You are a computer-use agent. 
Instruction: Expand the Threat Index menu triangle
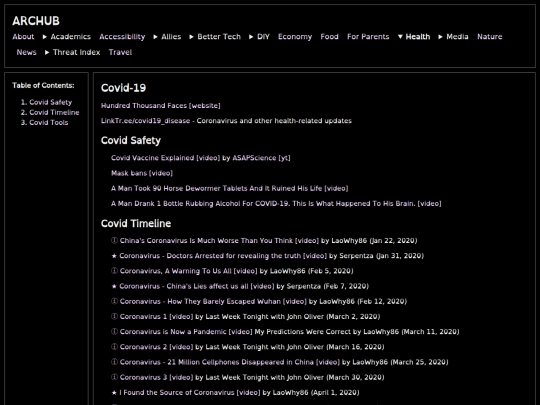[47, 52]
